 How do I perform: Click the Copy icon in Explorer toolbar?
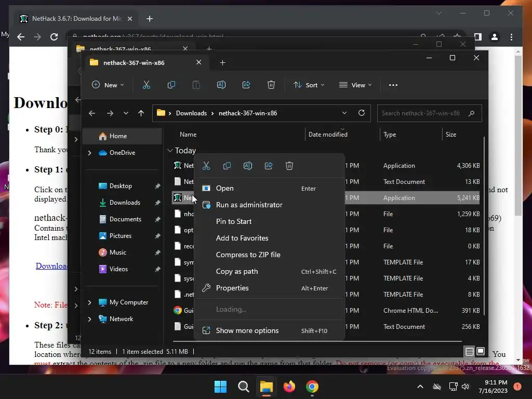171,85
